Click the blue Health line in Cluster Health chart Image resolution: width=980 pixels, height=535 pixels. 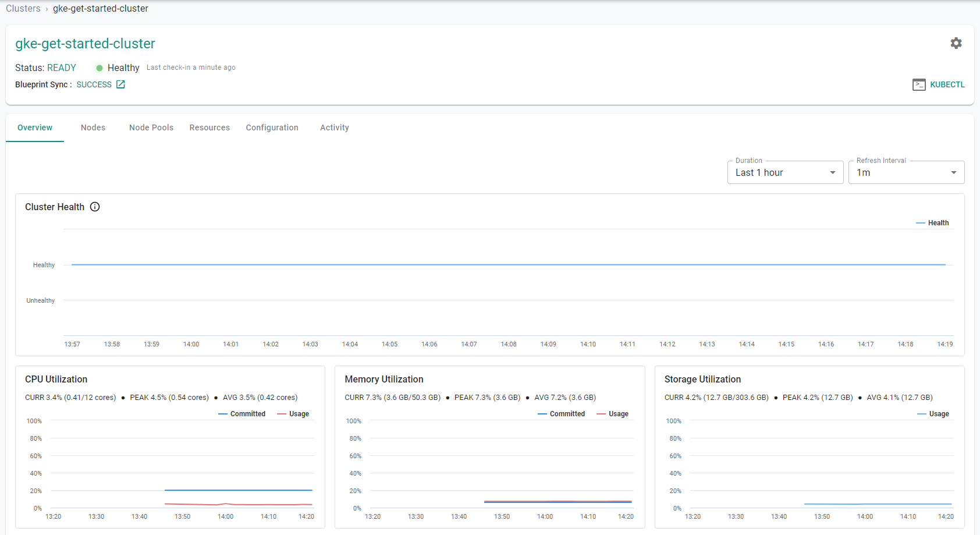tap(509, 265)
